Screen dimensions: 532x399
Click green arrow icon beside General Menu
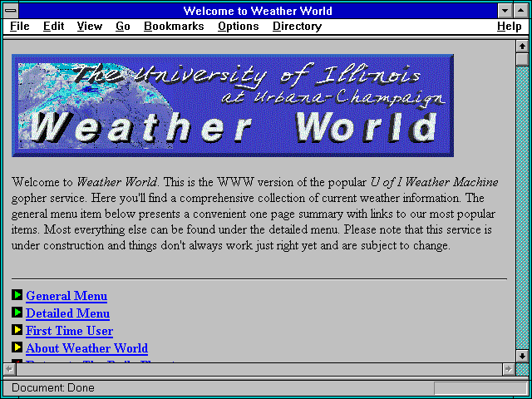tap(17, 295)
